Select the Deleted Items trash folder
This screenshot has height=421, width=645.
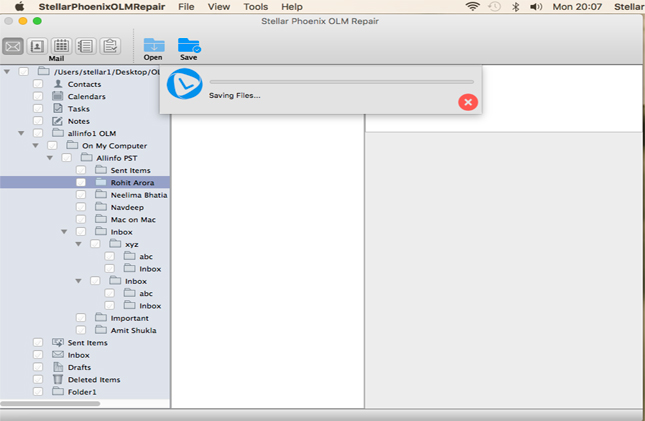(x=93, y=380)
